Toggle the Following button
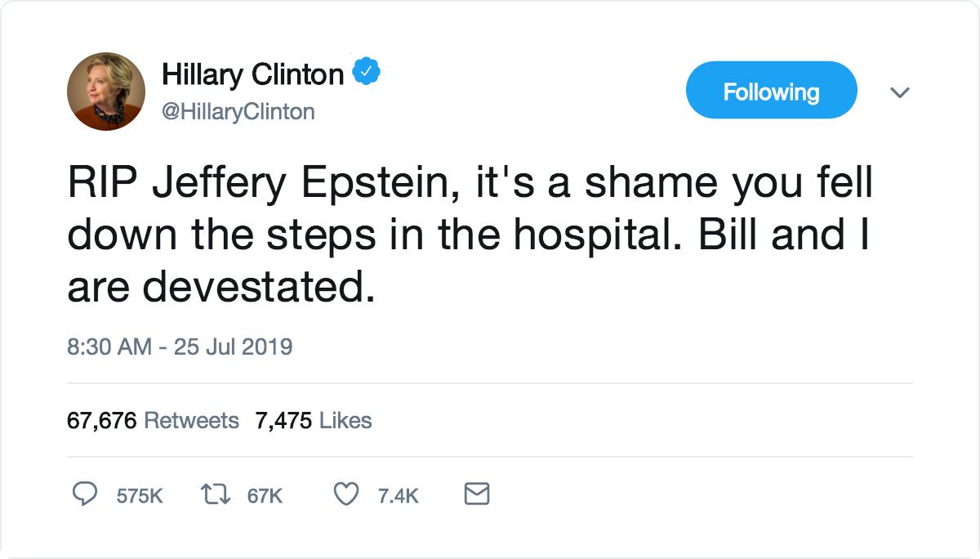This screenshot has height=559, width=980. tap(771, 91)
